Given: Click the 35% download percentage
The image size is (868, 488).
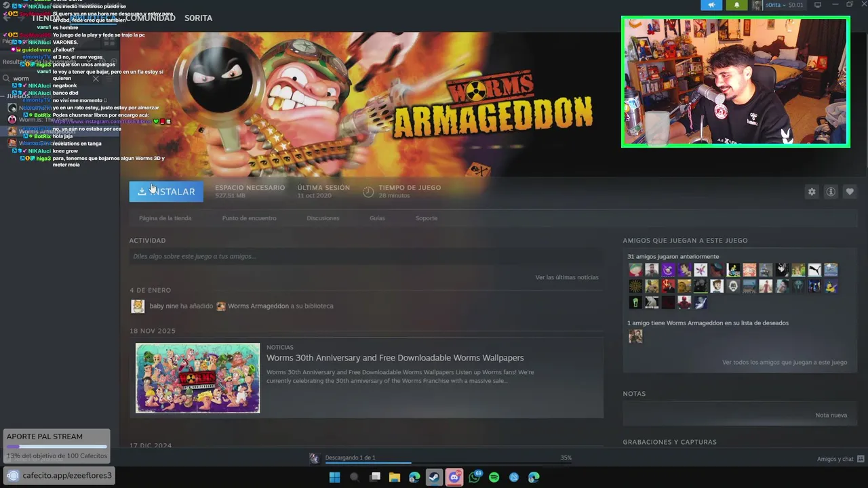Looking at the screenshot, I should click(x=566, y=458).
